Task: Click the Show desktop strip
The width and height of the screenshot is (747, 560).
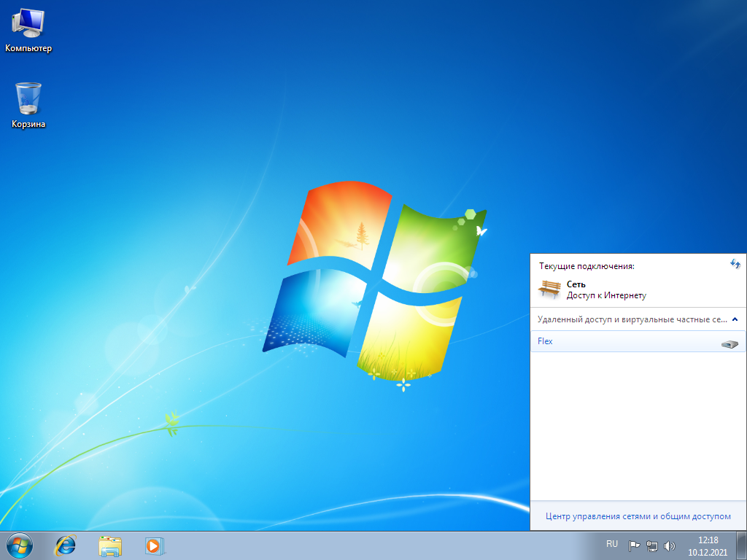Action: 742,545
